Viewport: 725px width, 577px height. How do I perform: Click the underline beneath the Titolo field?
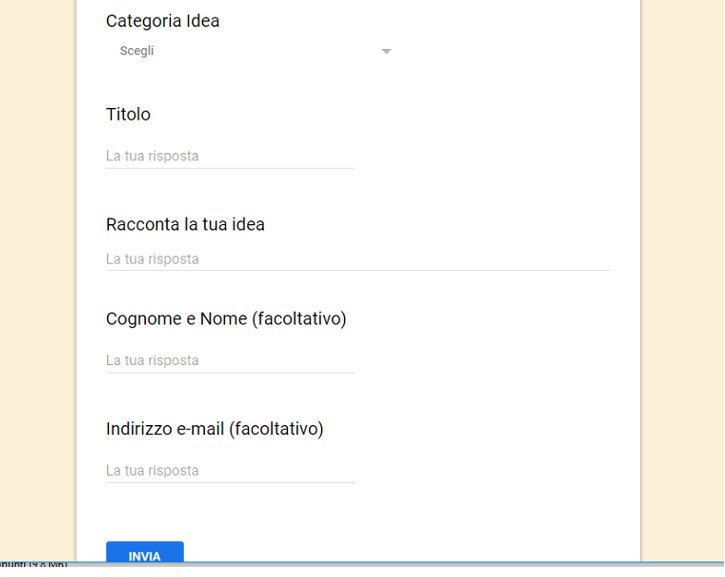pos(229,168)
